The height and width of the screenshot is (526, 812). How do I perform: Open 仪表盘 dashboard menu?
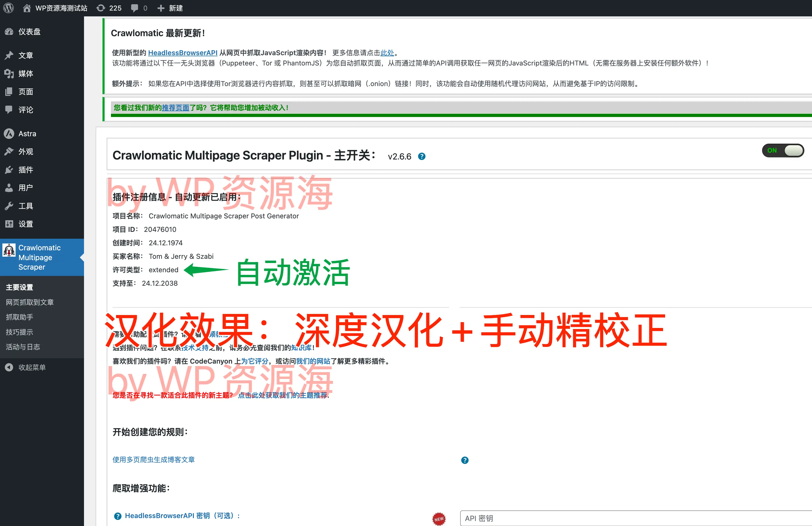pyautogui.click(x=42, y=32)
